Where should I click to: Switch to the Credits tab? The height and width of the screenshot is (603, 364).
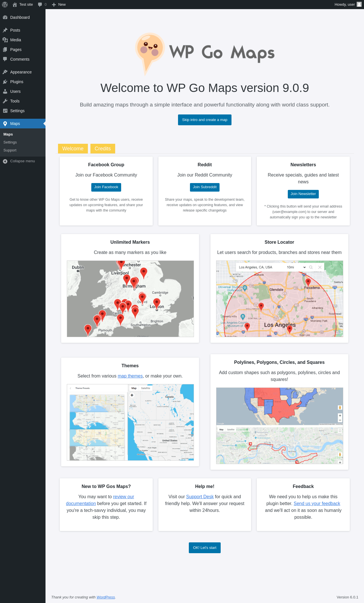point(103,149)
